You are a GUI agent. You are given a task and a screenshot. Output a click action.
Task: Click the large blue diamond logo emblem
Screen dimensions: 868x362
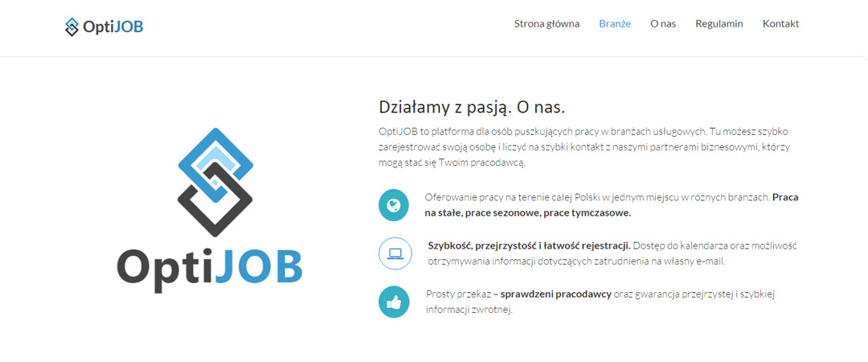tap(215, 177)
